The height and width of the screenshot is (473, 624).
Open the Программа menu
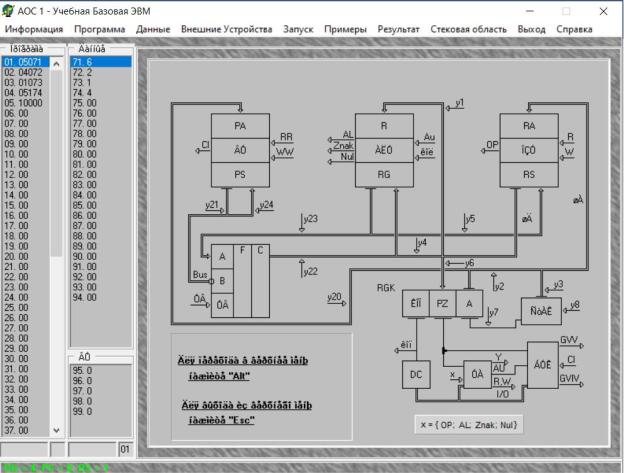99,30
